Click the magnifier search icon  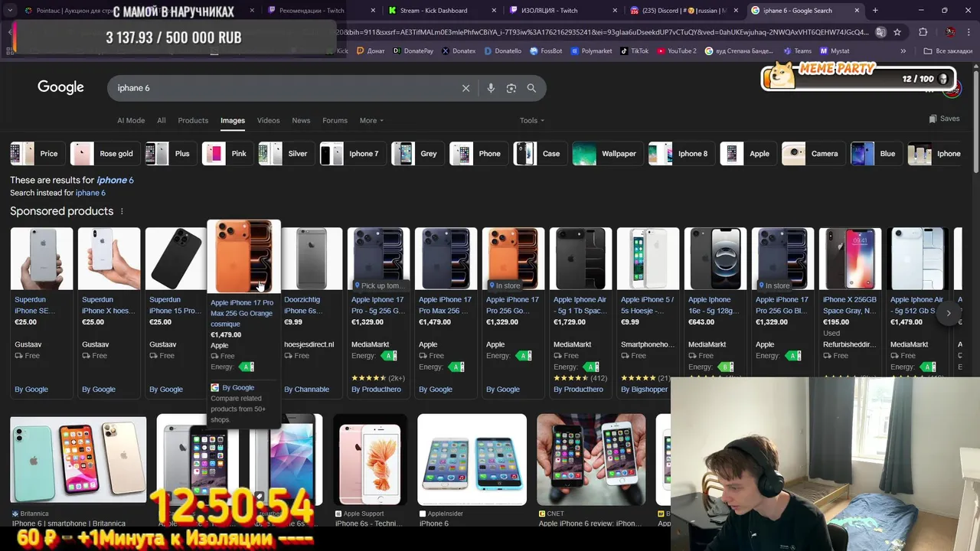tap(531, 88)
